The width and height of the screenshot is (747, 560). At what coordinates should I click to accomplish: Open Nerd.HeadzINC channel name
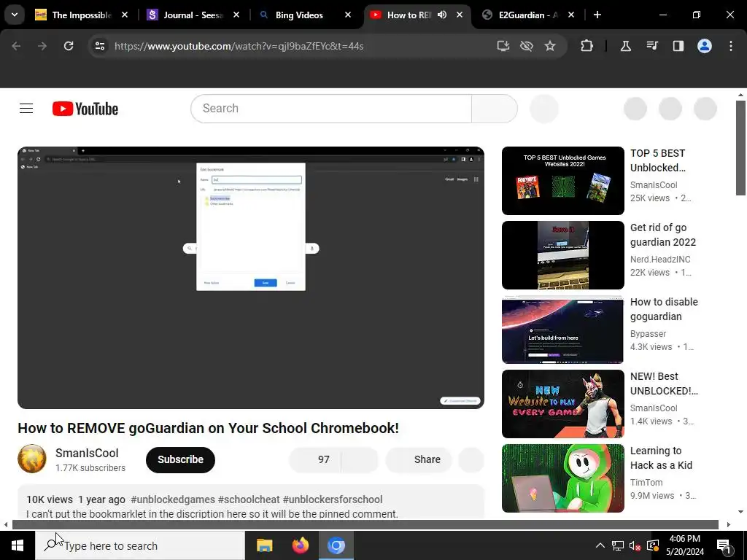659,260
